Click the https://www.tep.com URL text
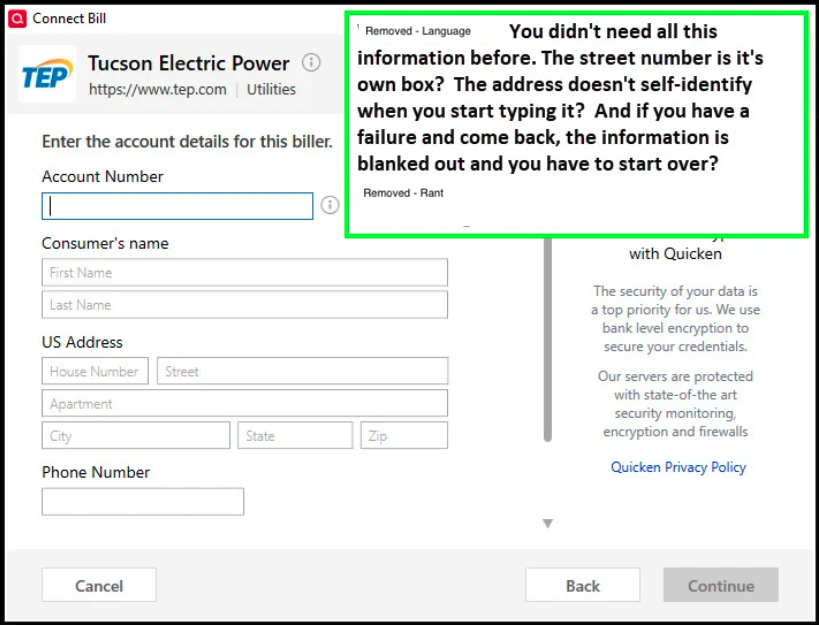Viewport: 819px width, 626px height. click(x=158, y=90)
